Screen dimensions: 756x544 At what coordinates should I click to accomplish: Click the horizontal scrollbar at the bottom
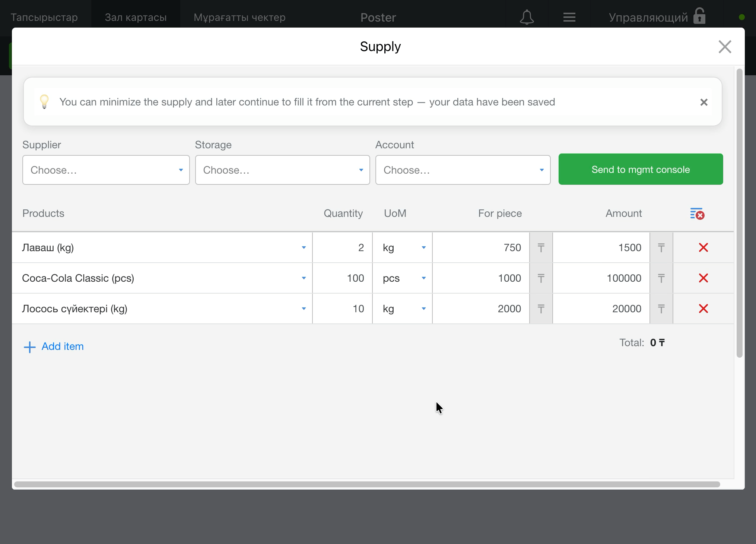367,484
